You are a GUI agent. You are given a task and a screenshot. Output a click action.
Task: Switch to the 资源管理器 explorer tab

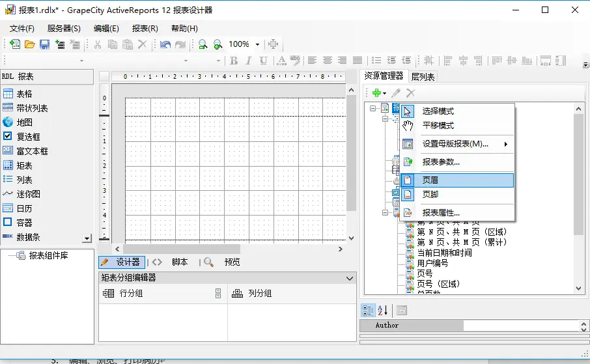click(384, 76)
